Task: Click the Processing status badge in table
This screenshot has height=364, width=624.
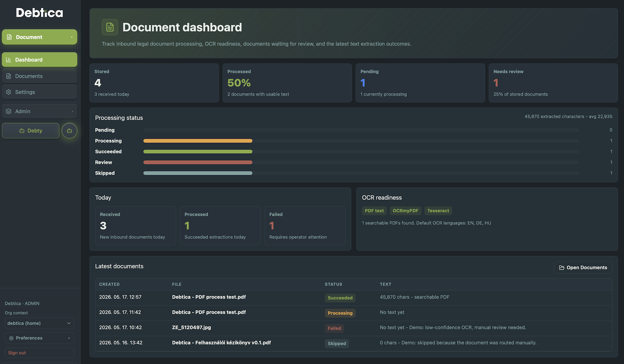Action: pos(340,313)
